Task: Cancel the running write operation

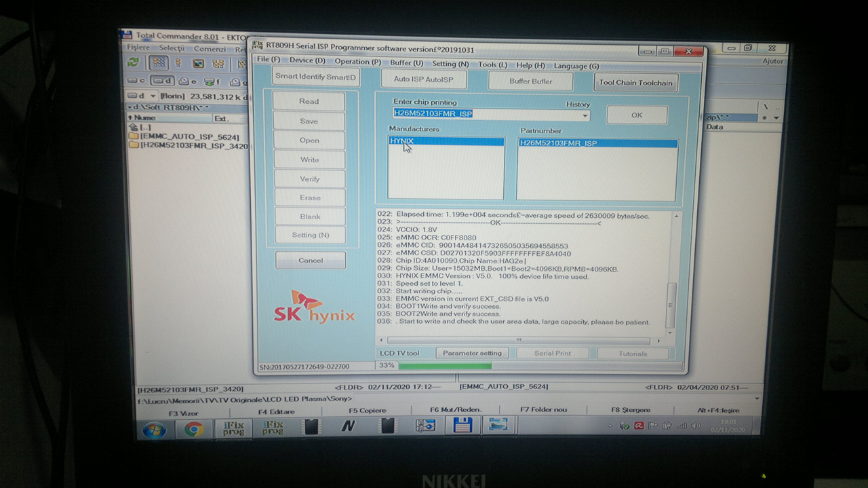Action: click(311, 261)
